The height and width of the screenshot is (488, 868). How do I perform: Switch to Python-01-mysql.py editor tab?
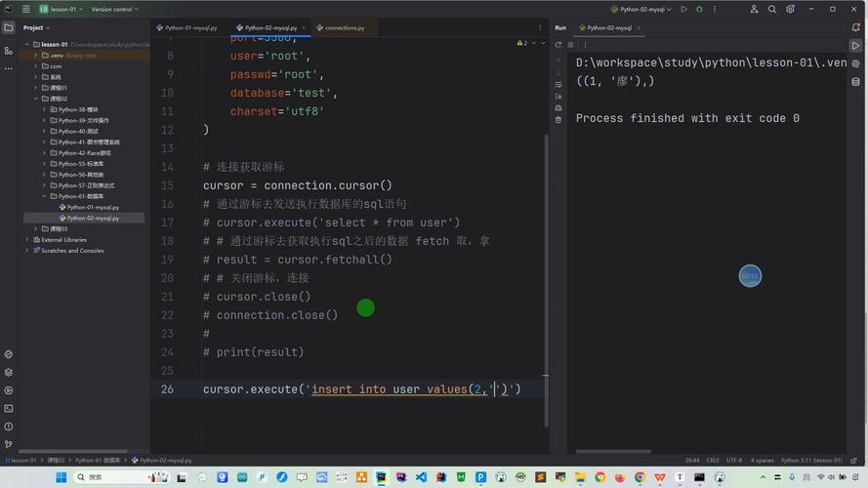187,27
